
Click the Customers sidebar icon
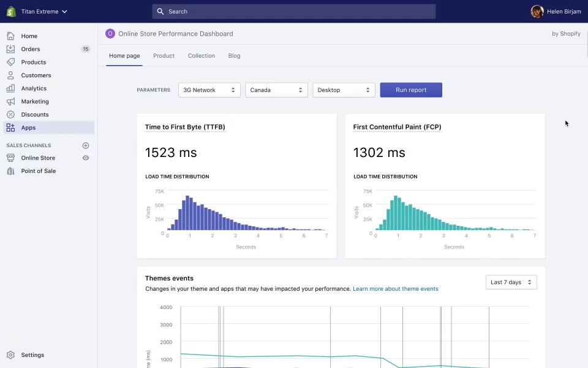10,75
